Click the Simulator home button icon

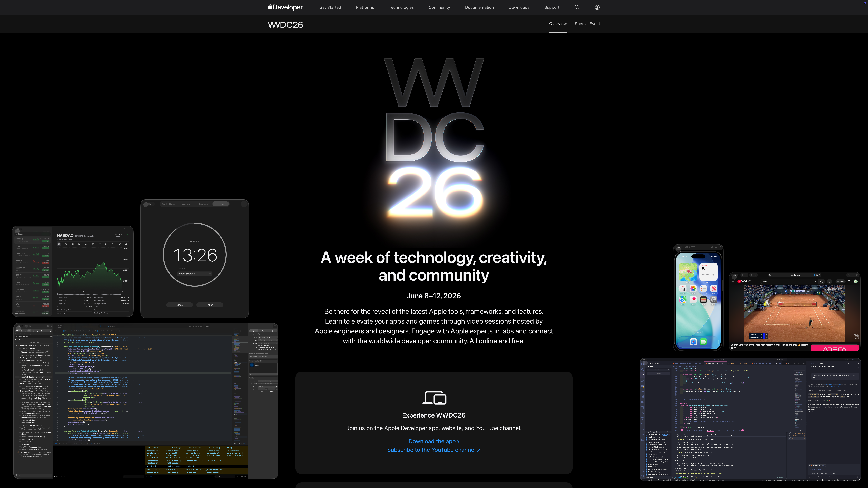[712, 247]
